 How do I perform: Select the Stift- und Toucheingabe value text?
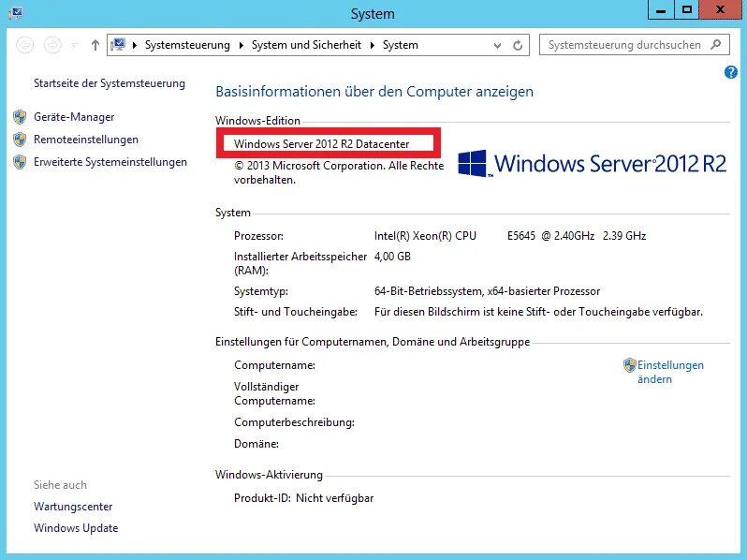click(x=538, y=312)
